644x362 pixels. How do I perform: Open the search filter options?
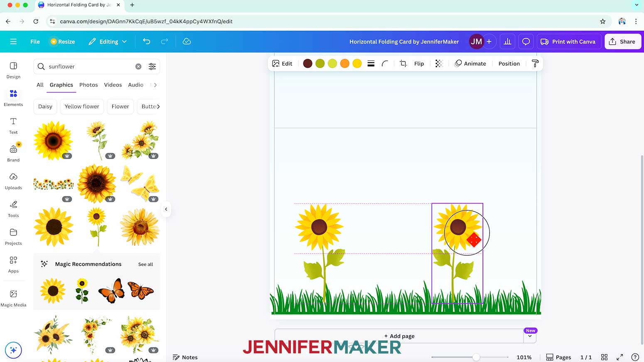pos(152,66)
